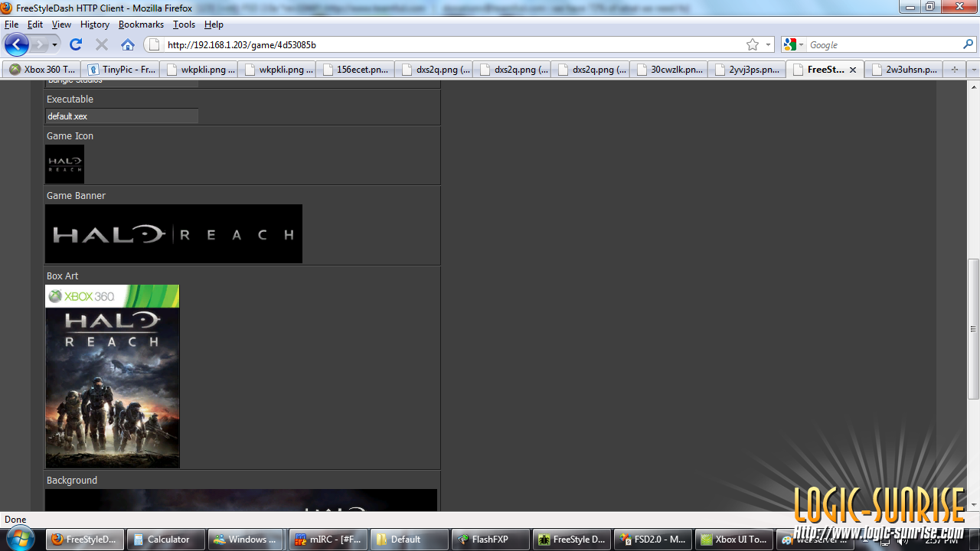Open Calculator from the taskbar
This screenshot has height=551, width=980.
coord(165,540)
